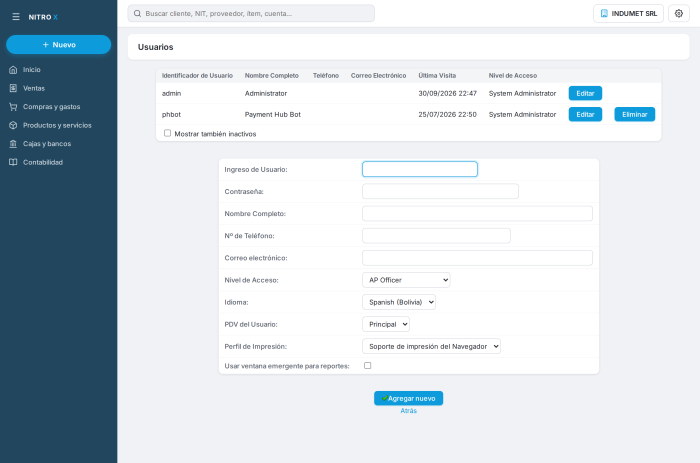Click the Cajas y bancos bank icon
Viewport: 700px width, 463px height.
click(x=13, y=144)
